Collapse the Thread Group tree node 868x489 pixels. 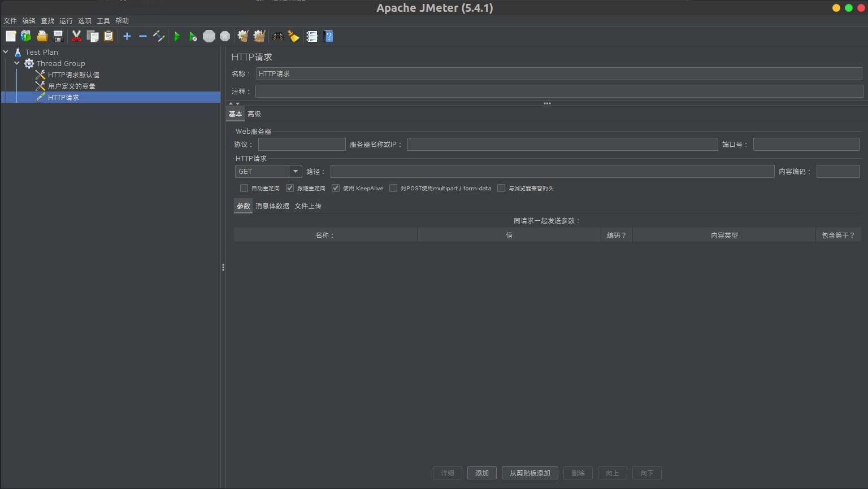17,63
